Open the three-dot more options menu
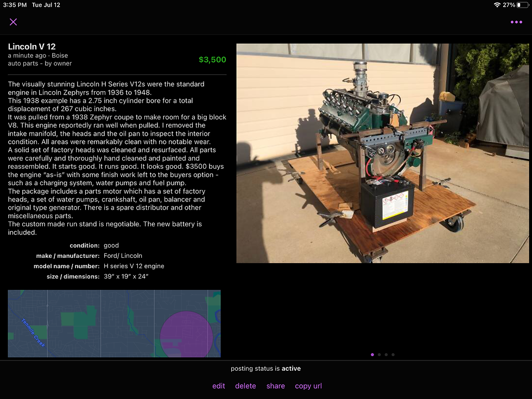The height and width of the screenshot is (399, 532). click(516, 22)
